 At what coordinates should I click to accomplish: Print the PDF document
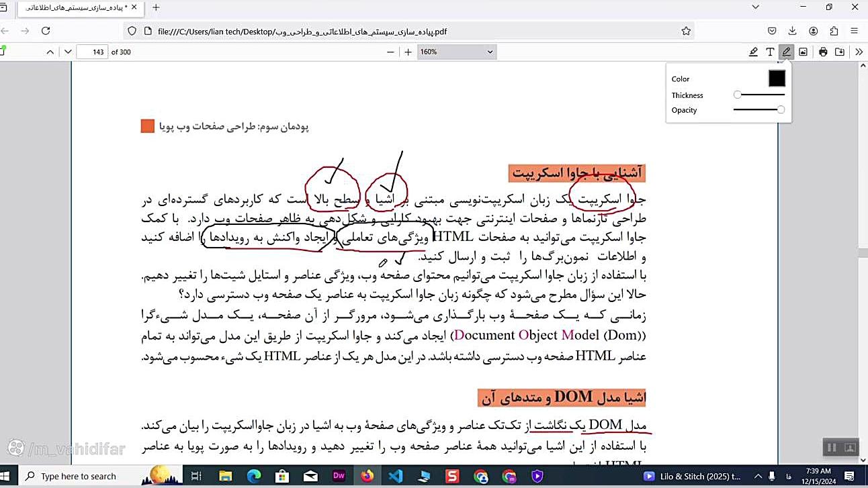click(x=823, y=52)
